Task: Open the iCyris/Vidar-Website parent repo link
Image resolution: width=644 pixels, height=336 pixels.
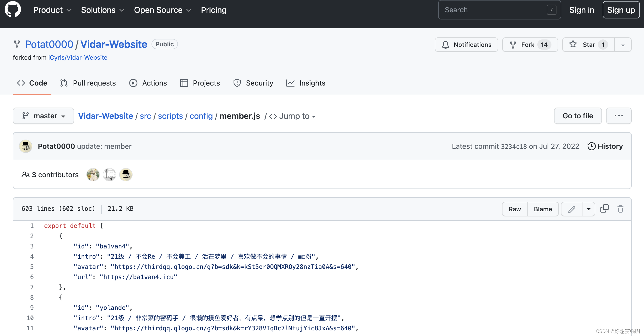Action: [x=78, y=58]
